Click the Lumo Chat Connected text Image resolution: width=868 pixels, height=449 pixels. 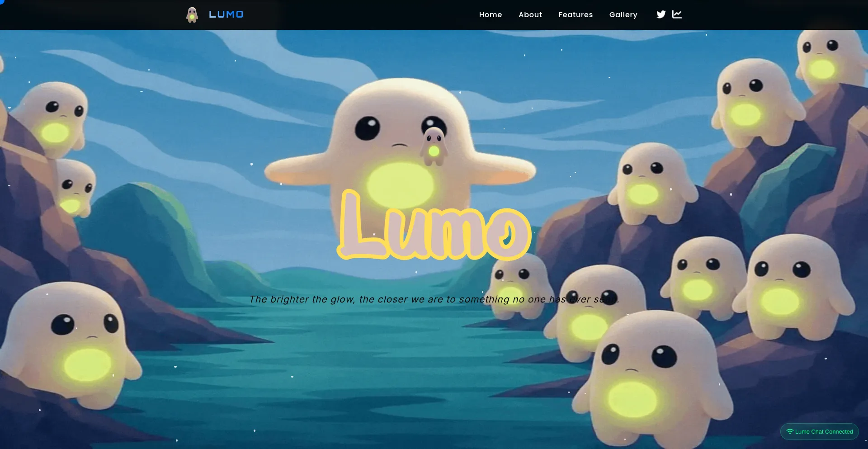[824, 432]
